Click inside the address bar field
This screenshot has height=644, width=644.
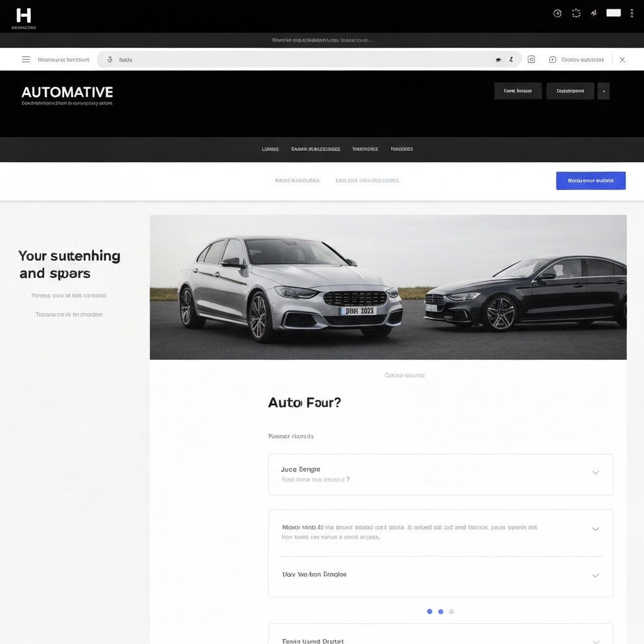tap(302, 60)
